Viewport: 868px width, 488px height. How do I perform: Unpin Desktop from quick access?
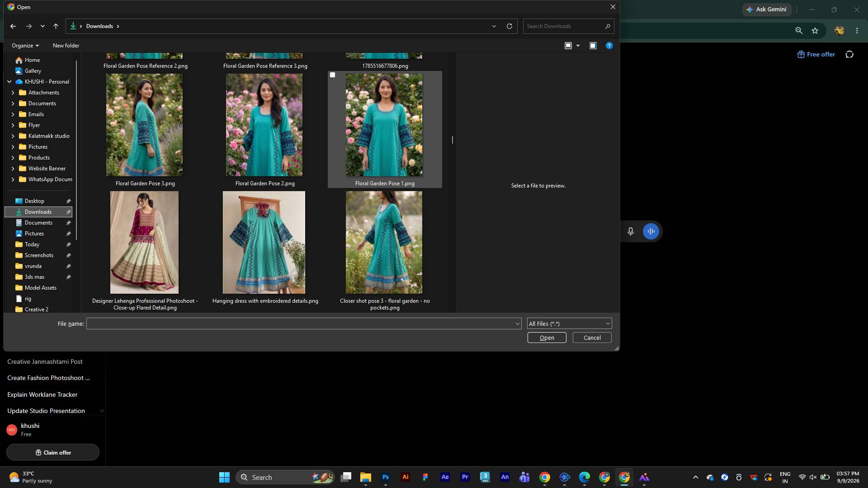68,201
